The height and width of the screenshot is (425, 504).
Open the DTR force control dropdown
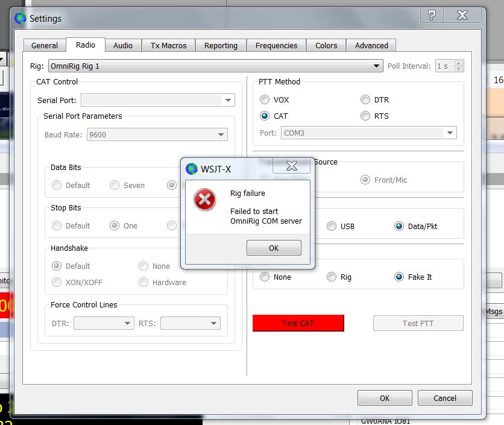[104, 323]
